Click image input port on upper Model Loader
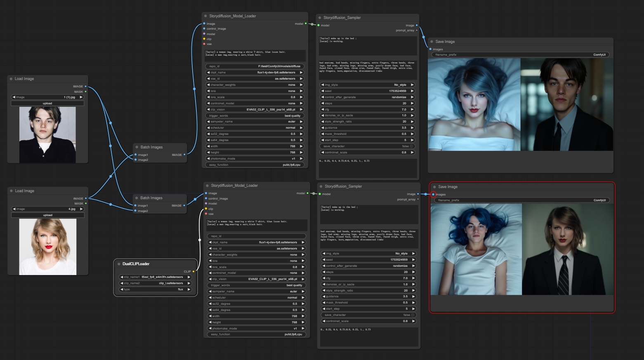644x360 pixels. coord(204,24)
